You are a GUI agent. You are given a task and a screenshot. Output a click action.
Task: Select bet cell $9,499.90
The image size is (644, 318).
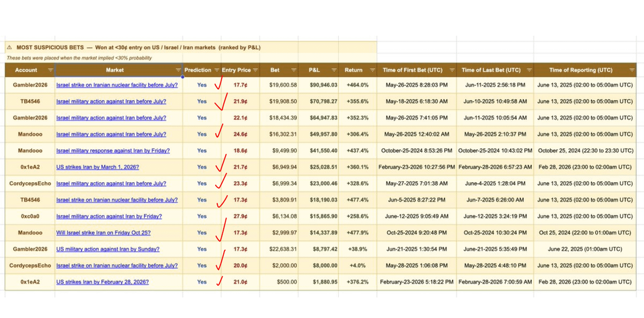click(x=280, y=151)
